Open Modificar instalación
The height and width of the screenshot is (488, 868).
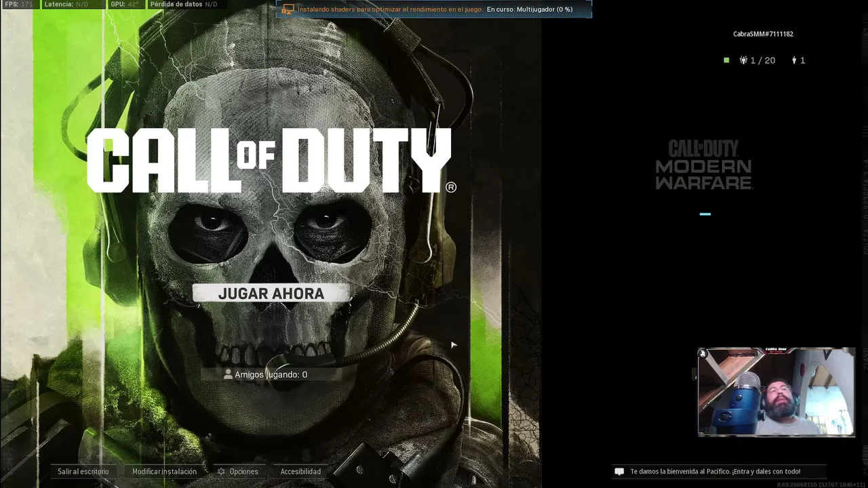(164, 471)
